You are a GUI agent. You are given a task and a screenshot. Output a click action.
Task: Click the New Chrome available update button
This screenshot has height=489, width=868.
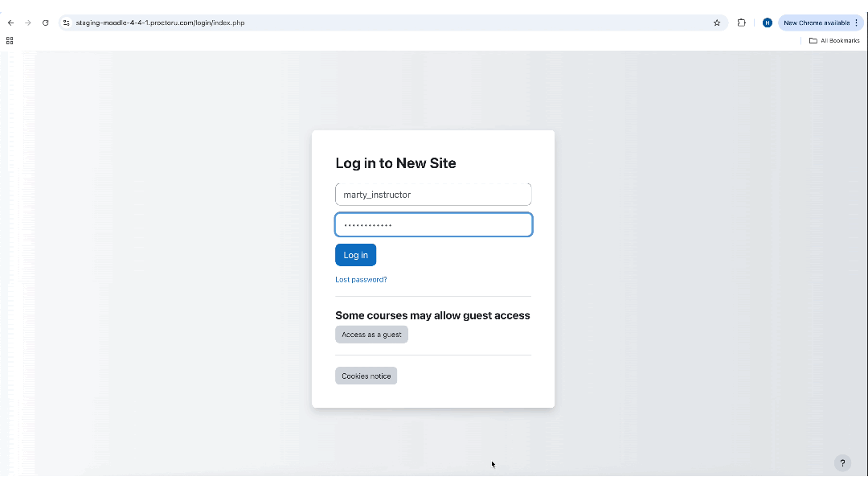click(x=817, y=23)
